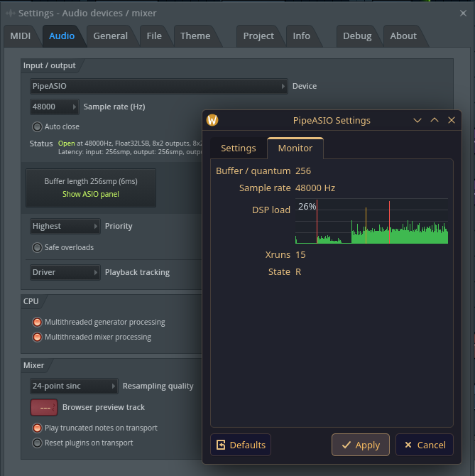Switch to the Debug tab
Screen dimensions: 475x476
click(357, 36)
